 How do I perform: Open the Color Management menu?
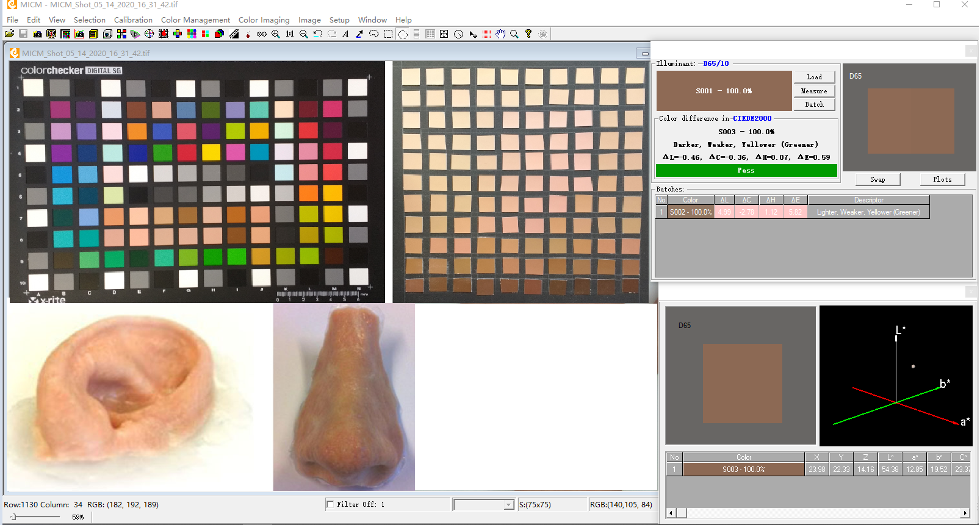(x=195, y=20)
